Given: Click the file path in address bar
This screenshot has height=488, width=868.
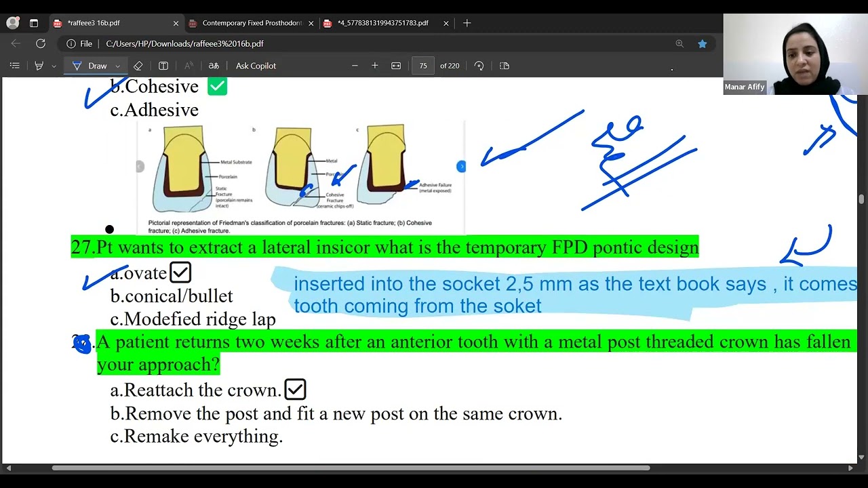Looking at the screenshot, I should pos(184,43).
